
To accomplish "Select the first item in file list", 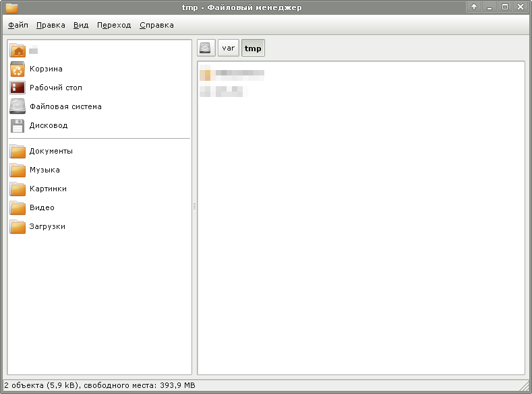I will click(x=231, y=74).
